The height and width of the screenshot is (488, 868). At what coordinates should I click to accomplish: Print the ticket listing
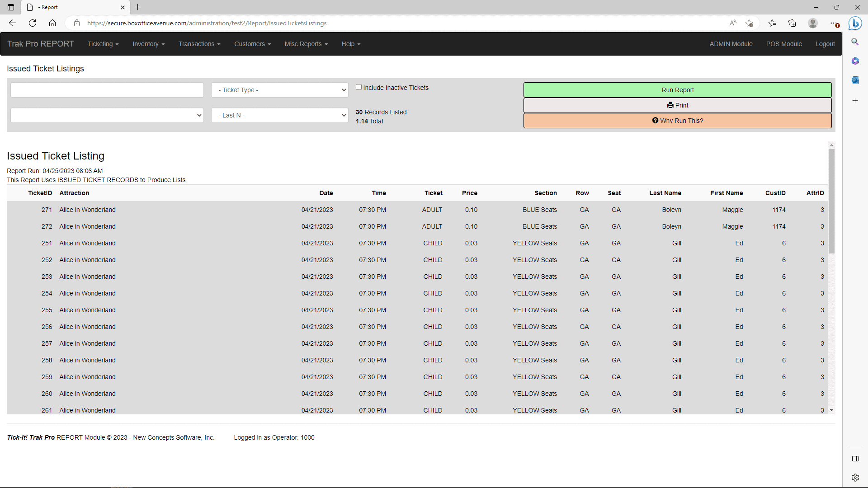click(677, 105)
